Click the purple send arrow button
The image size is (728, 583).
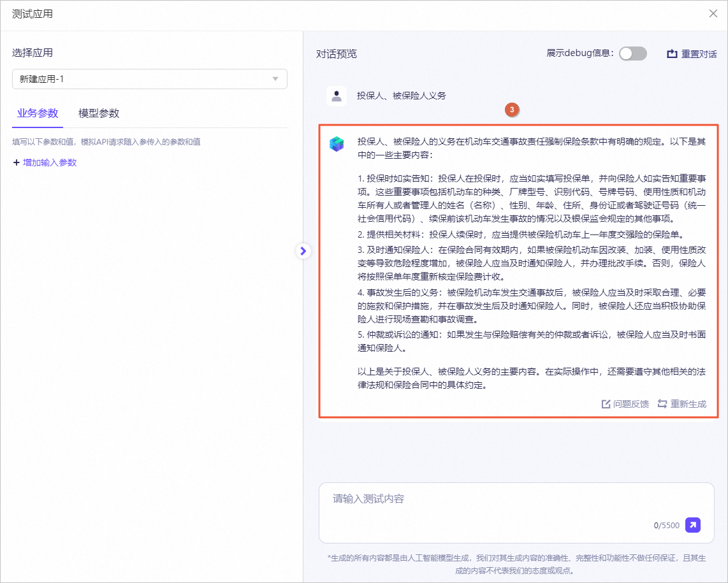coord(693,525)
